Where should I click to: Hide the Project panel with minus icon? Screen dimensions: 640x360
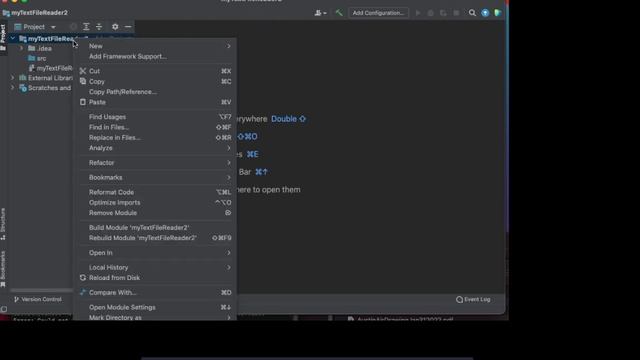coord(128,27)
